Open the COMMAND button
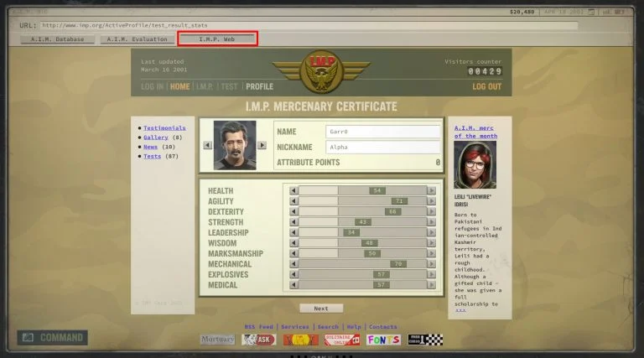 (x=53, y=338)
